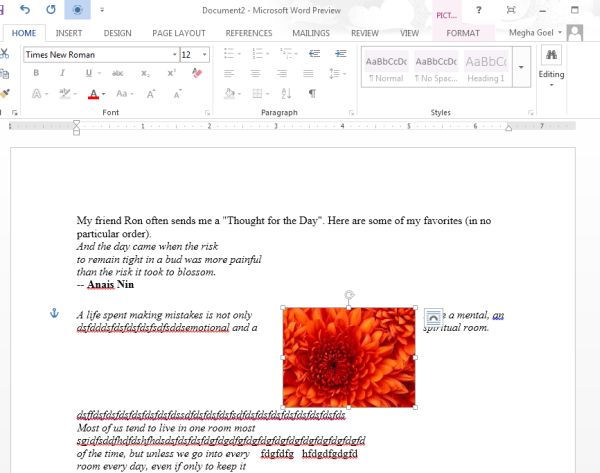This screenshot has width=600, height=473.
Task: Toggle Underline formatting
Action: 88,73
